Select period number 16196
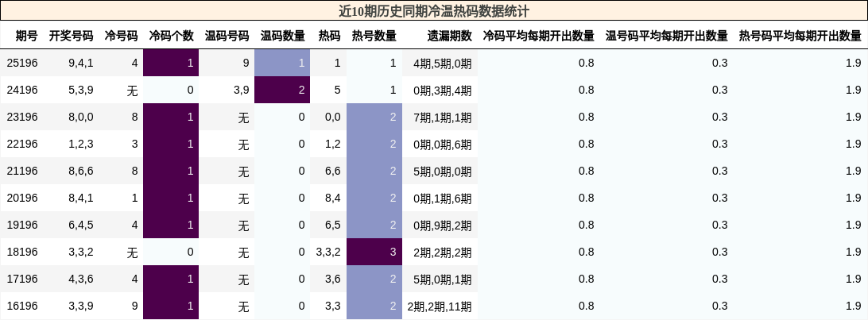 [22, 307]
